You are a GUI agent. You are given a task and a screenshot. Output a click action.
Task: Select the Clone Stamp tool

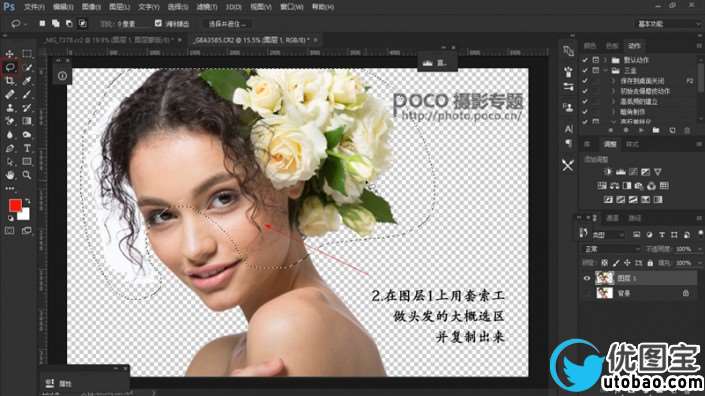[9, 108]
